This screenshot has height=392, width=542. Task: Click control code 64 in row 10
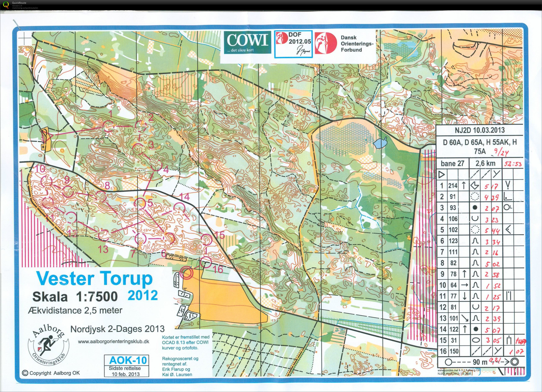point(453,285)
